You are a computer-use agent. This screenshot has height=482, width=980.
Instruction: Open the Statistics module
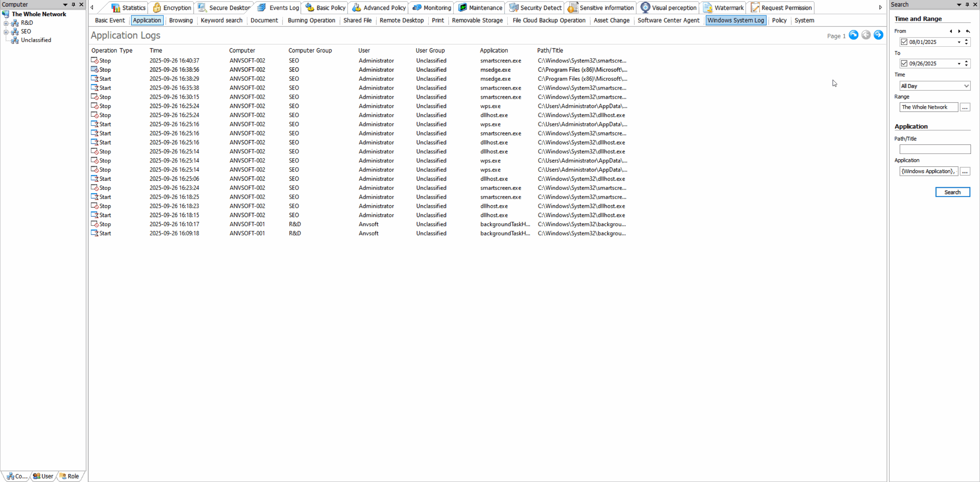tap(128, 7)
